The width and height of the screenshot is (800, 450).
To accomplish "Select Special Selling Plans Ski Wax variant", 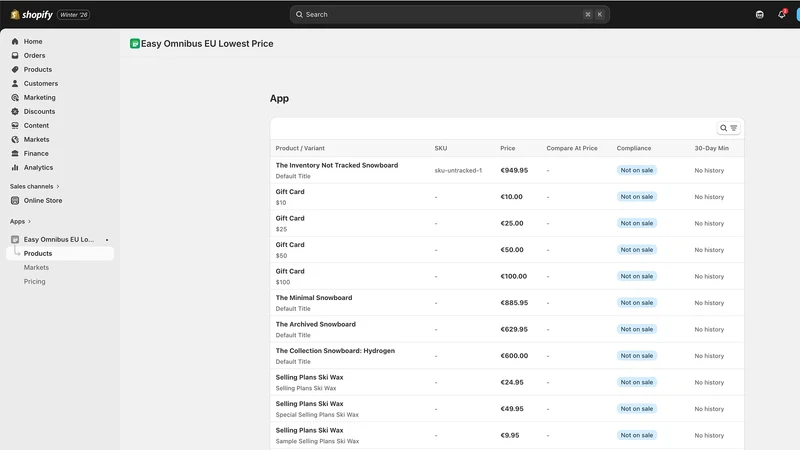I will [507, 409].
